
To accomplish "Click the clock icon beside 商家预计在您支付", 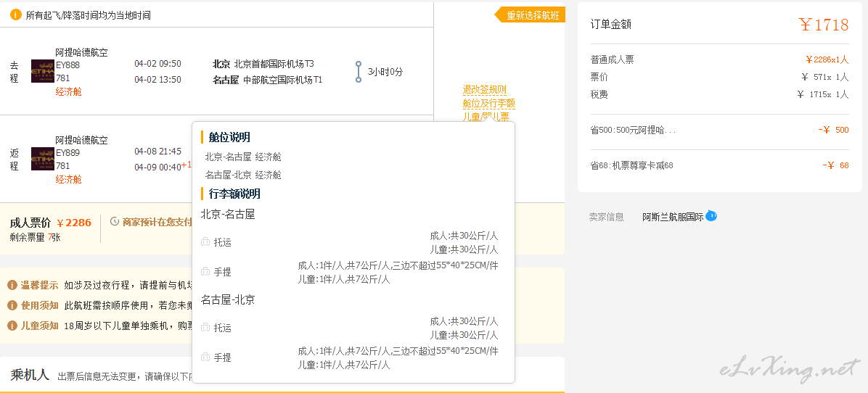I will [115, 222].
